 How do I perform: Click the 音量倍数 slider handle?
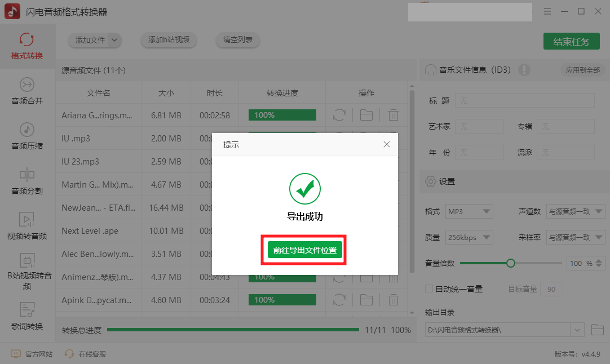point(510,263)
